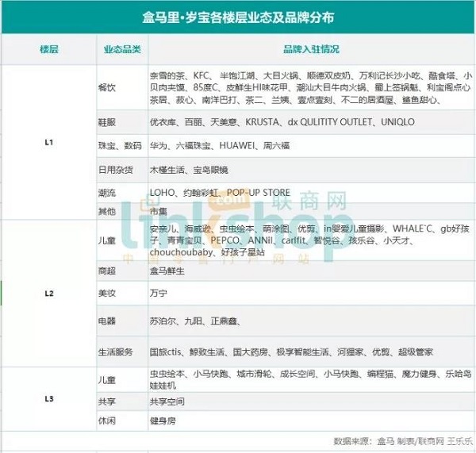Select the 其他 category cell
The width and height of the screenshot is (476, 453).
coord(122,211)
